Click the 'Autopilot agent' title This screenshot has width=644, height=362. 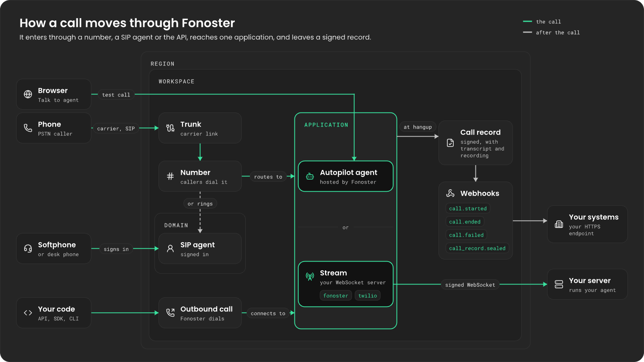pyautogui.click(x=348, y=172)
